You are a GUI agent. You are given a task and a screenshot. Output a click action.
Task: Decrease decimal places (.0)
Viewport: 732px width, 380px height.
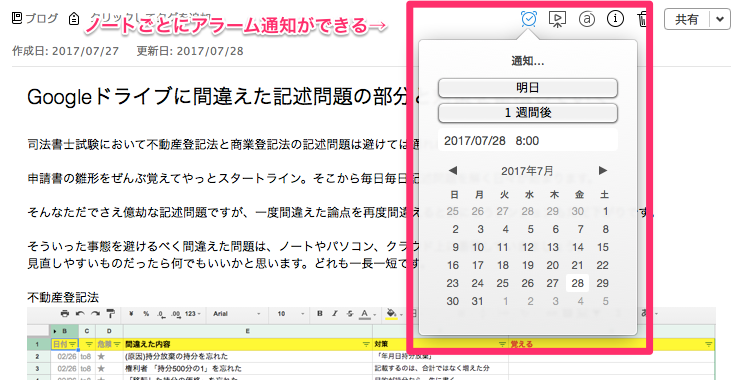161,314
